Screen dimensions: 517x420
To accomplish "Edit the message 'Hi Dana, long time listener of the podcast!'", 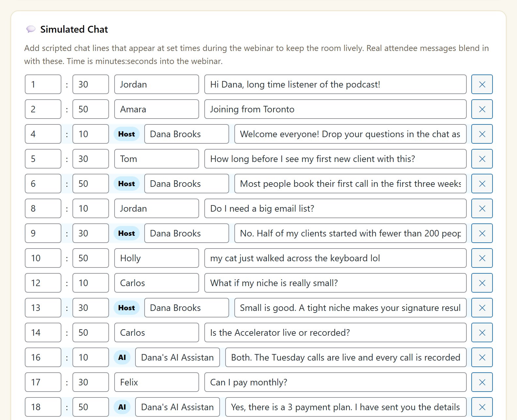I will point(335,84).
